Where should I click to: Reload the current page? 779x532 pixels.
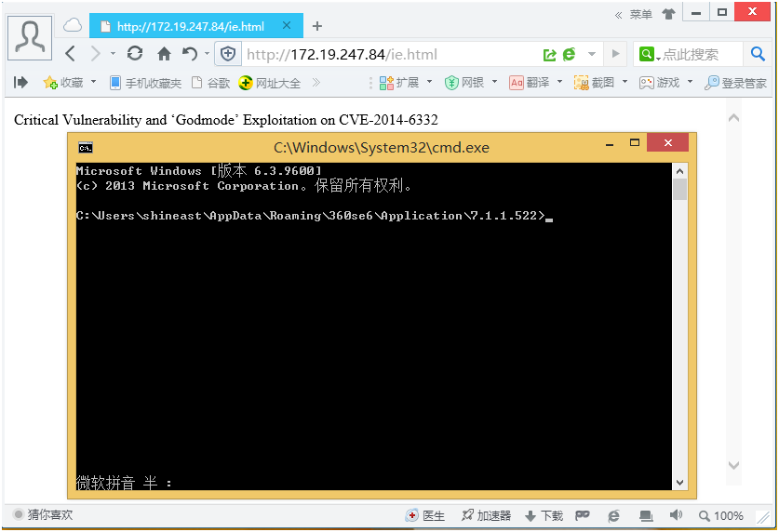(x=135, y=54)
